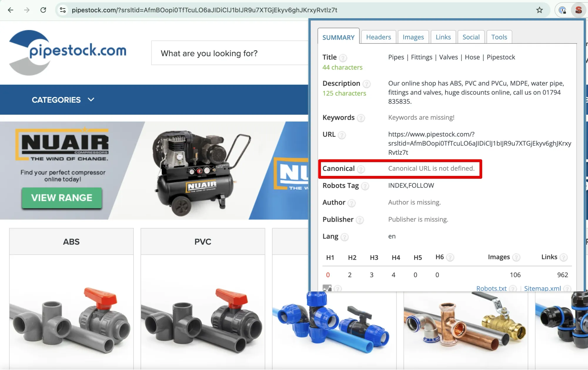The height and width of the screenshot is (370, 588).
Task: Bookmark this page with the star icon
Action: [x=539, y=10]
